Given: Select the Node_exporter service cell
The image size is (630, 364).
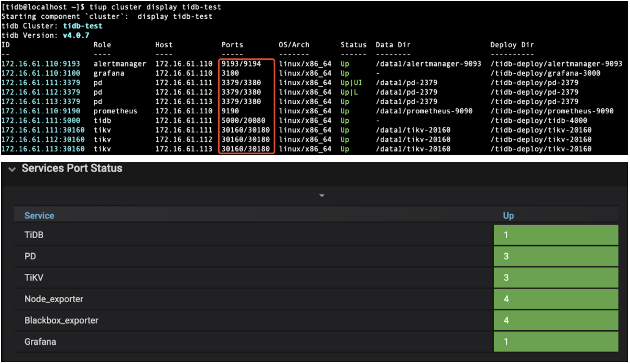Looking at the screenshot, I should (x=254, y=299).
